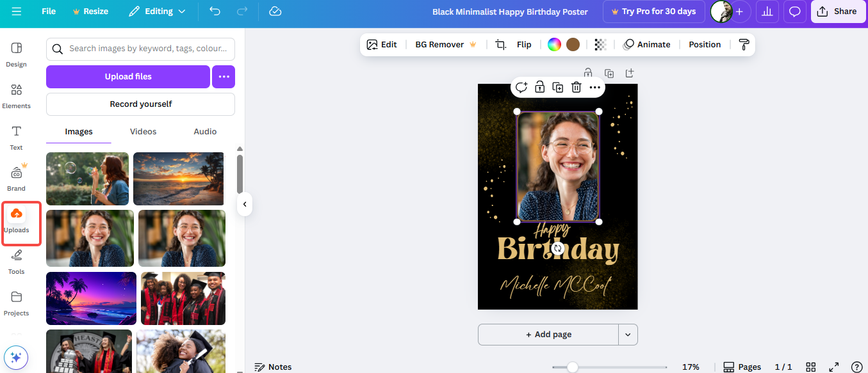
Task: Select the gold color swatch
Action: click(573, 44)
